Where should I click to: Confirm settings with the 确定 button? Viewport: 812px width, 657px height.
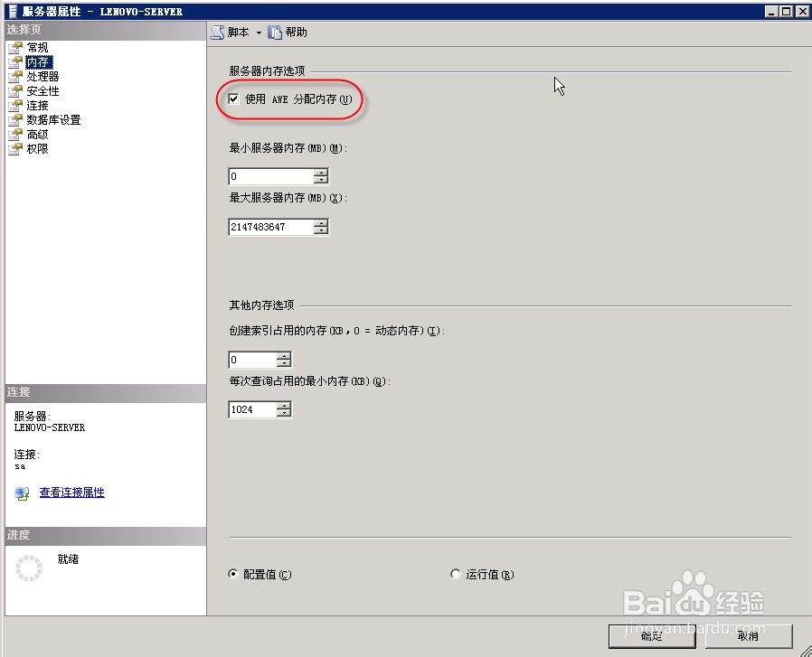(x=651, y=636)
